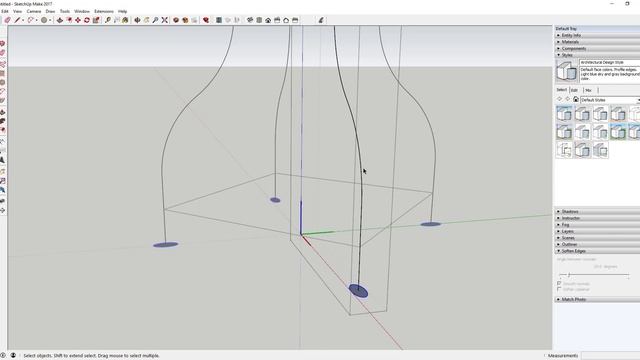This screenshot has height=360, width=640.
Task: Switch to Iso view icon
Action: pos(250,20)
